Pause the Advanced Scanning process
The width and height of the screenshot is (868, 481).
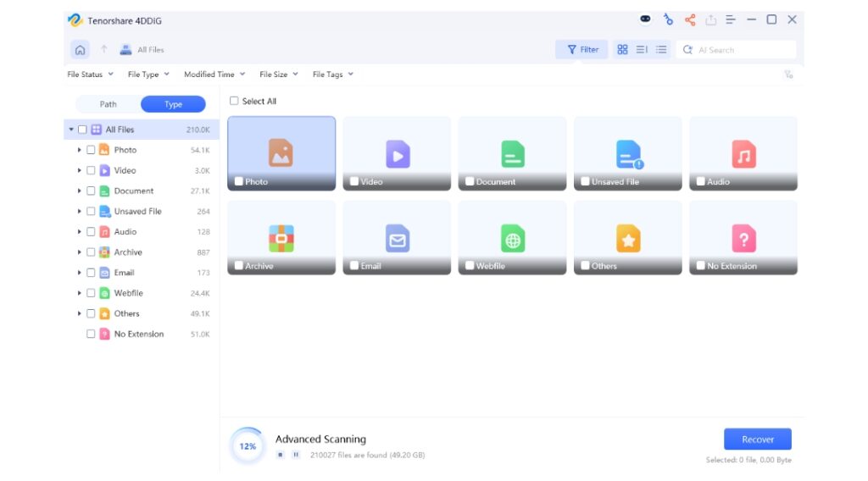[x=296, y=455]
